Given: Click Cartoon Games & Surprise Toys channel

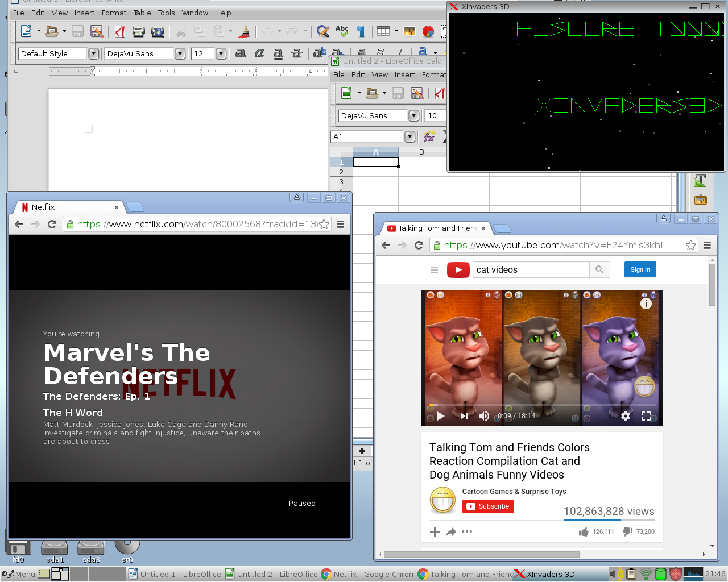Looking at the screenshot, I should [514, 492].
